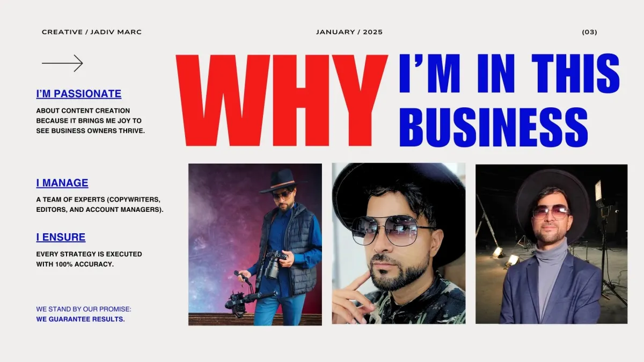This screenshot has width=644, height=362.
Task: Select the photographer with camera gimbal photo
Action: click(x=255, y=245)
